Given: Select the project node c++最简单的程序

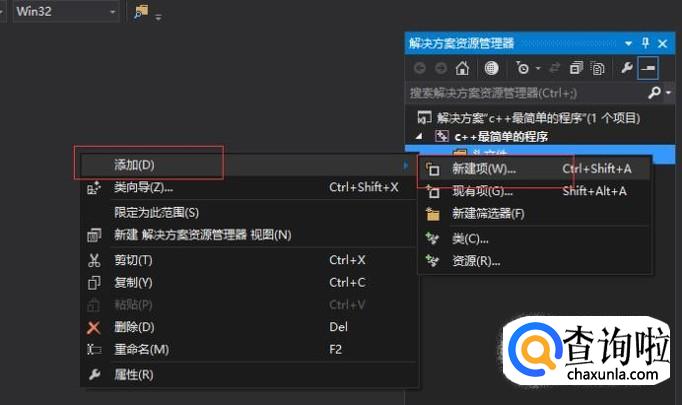Looking at the screenshot, I should point(501,137).
